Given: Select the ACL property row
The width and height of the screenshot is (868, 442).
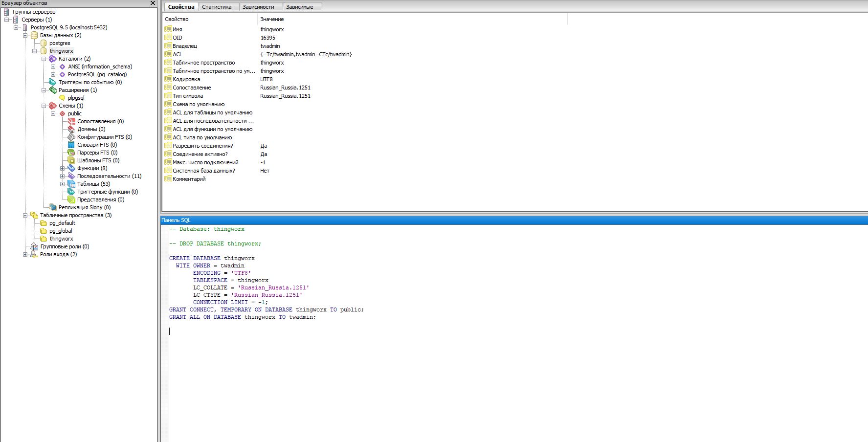Looking at the screenshot, I should 365,54.
